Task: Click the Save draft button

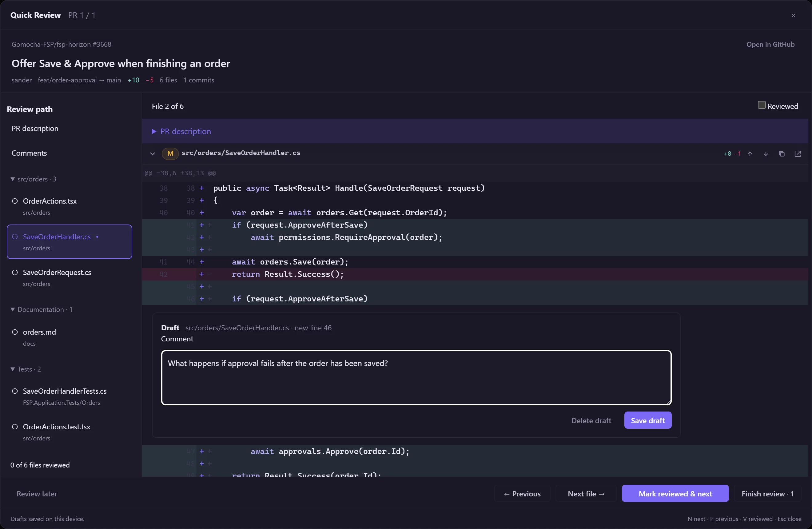Action: pos(647,420)
